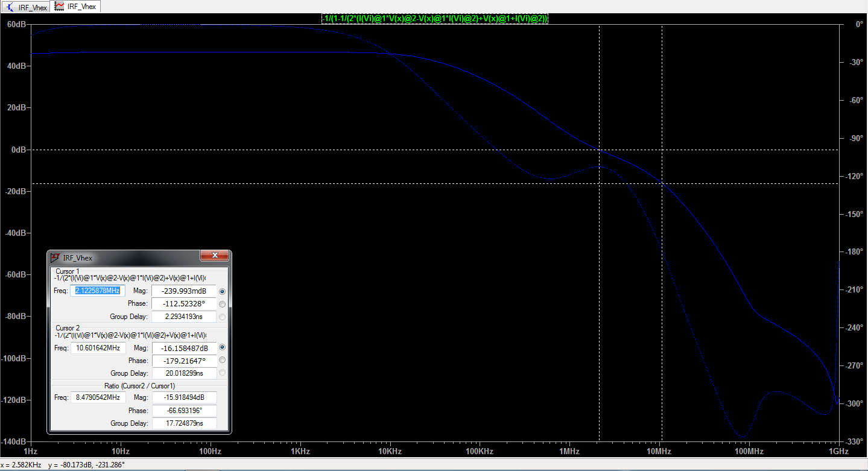The image size is (868, 471).
Task: Click Cursor 1 Freq input field
Action: tap(98, 291)
